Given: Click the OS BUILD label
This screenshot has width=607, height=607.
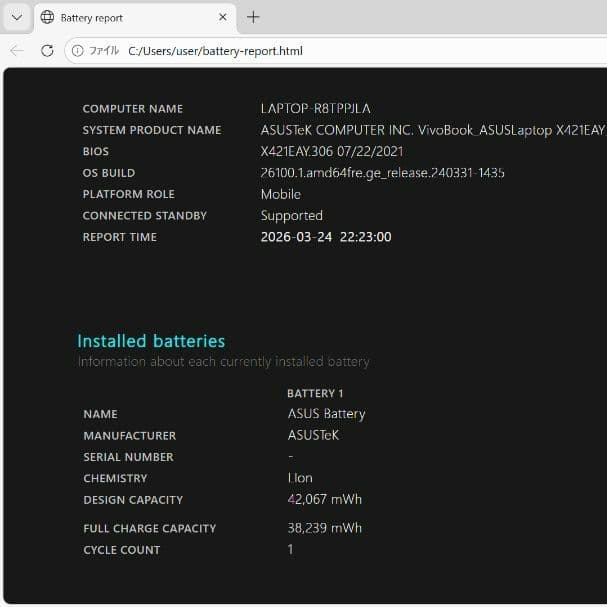Looking at the screenshot, I should [x=109, y=173].
